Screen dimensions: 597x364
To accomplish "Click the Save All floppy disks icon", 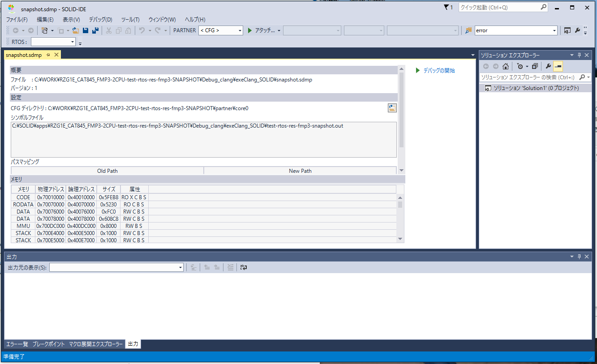I will click(x=95, y=30).
